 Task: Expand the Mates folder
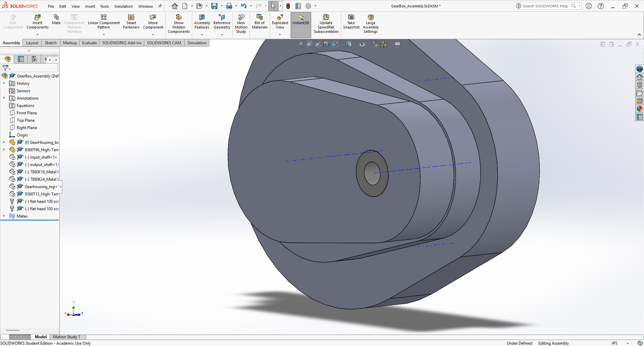(4, 216)
